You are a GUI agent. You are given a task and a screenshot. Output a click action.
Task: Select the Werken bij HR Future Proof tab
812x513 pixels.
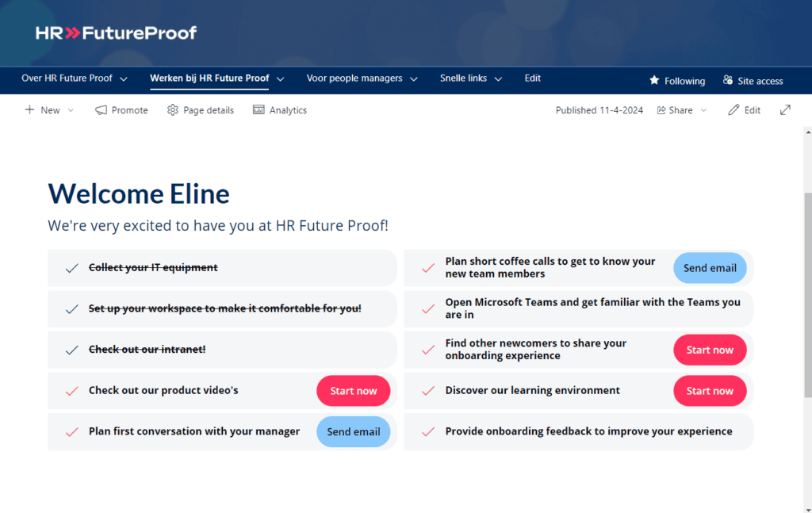click(x=209, y=78)
